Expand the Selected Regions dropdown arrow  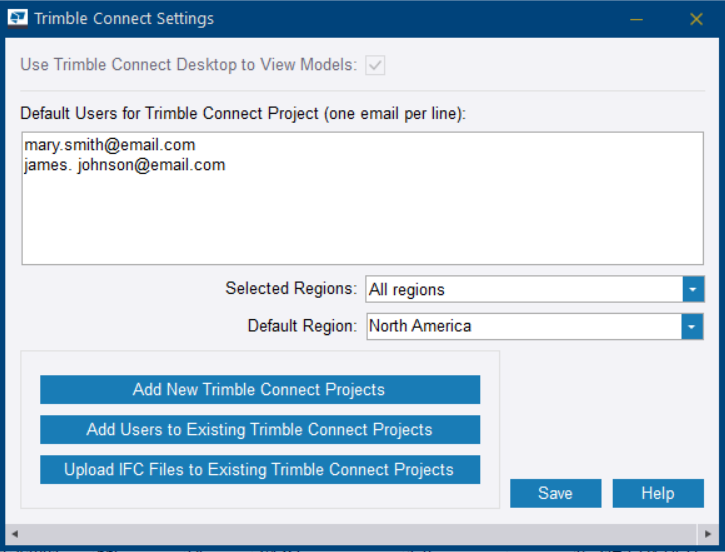click(x=693, y=290)
